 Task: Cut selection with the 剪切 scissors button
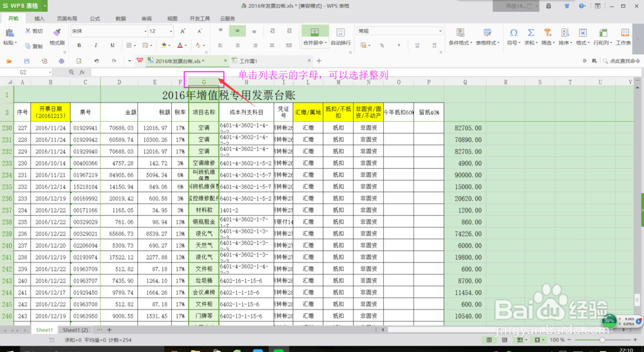click(x=34, y=31)
